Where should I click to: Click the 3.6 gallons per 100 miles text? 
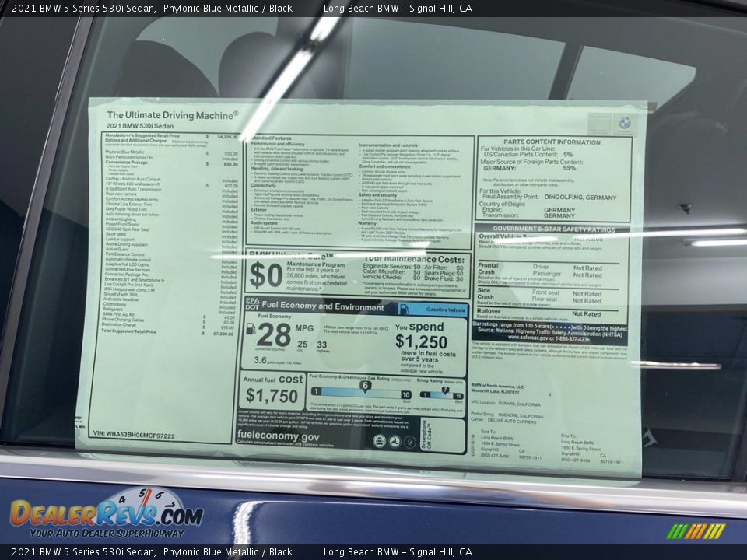[x=277, y=360]
